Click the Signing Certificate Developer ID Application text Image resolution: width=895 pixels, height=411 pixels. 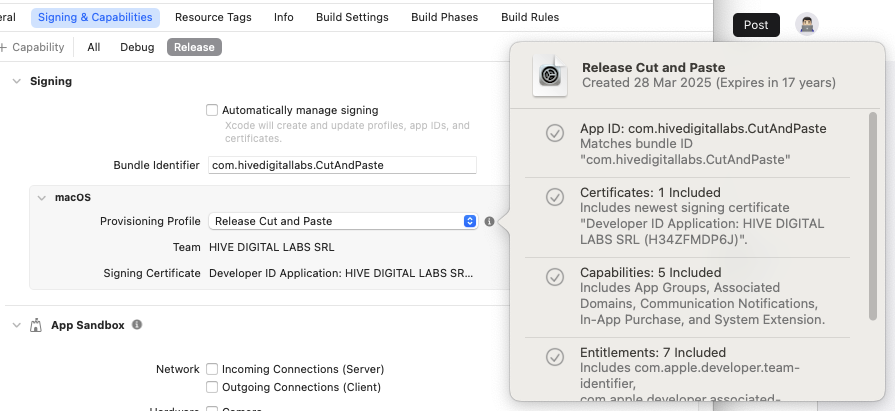click(x=341, y=273)
